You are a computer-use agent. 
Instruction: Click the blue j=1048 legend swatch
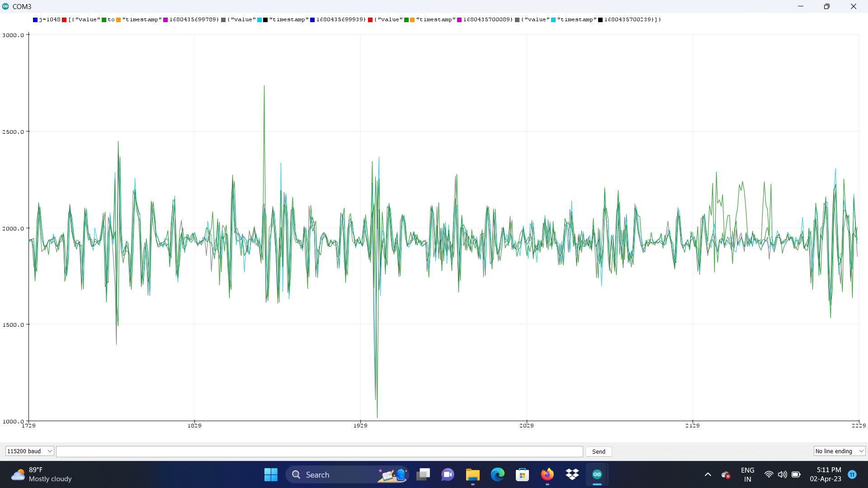(35, 20)
